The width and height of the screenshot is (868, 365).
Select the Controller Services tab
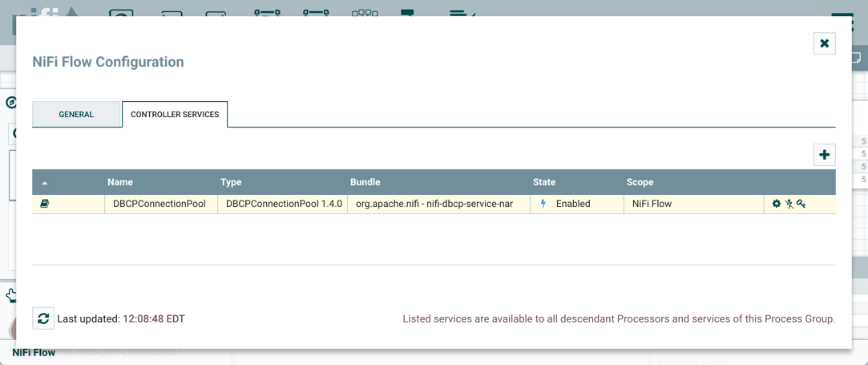pos(175,115)
